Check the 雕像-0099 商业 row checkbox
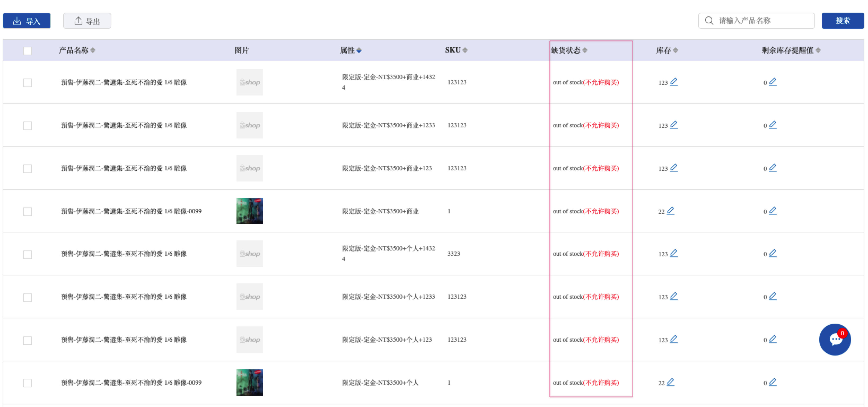Viewport: 868px width, 407px height. [x=28, y=211]
